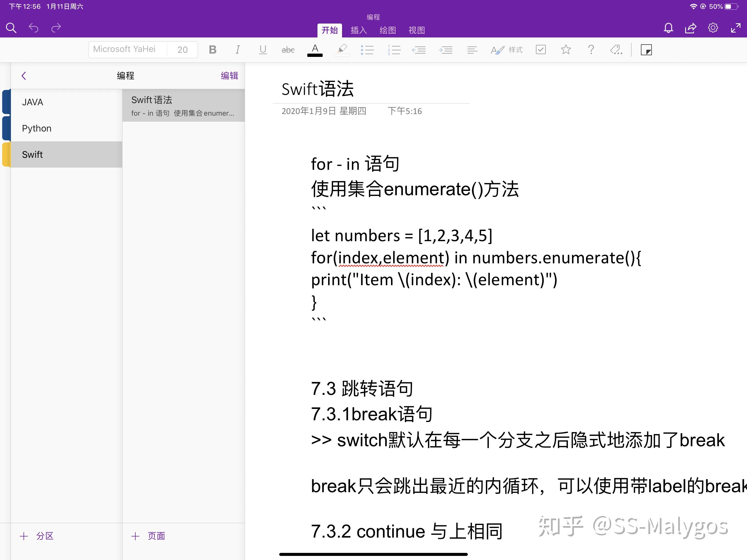Add a new 页面 page
Image resolution: width=747 pixels, height=560 pixels.
(x=148, y=536)
